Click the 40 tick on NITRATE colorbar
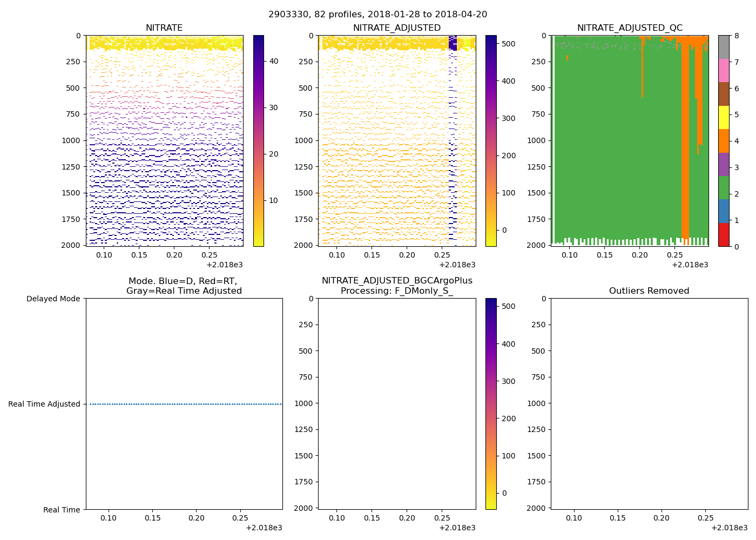 coord(274,61)
